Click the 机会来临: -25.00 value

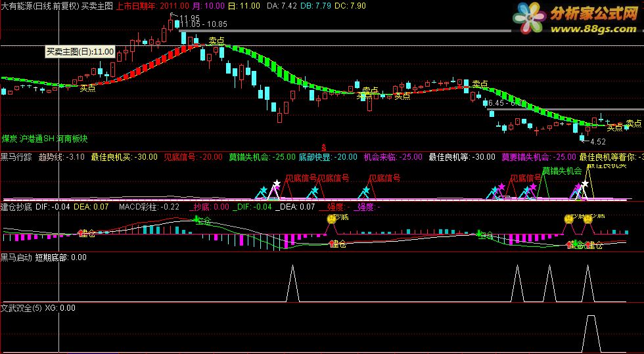pyautogui.click(x=393, y=156)
